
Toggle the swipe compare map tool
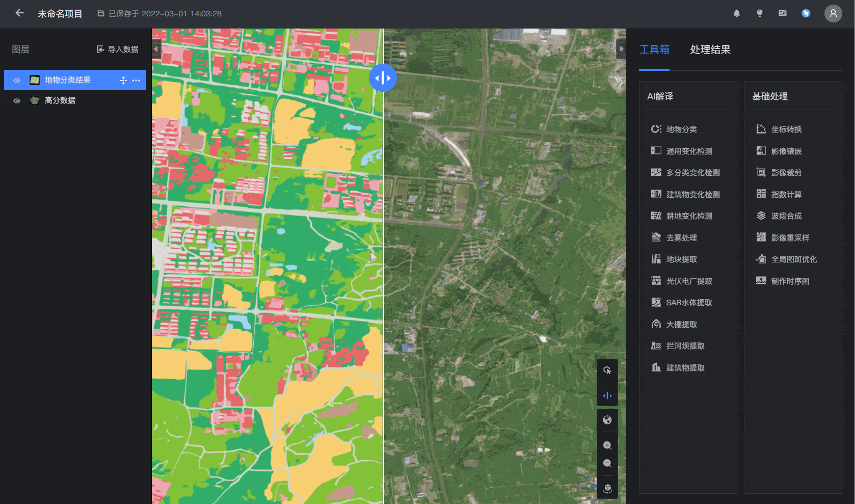click(607, 395)
